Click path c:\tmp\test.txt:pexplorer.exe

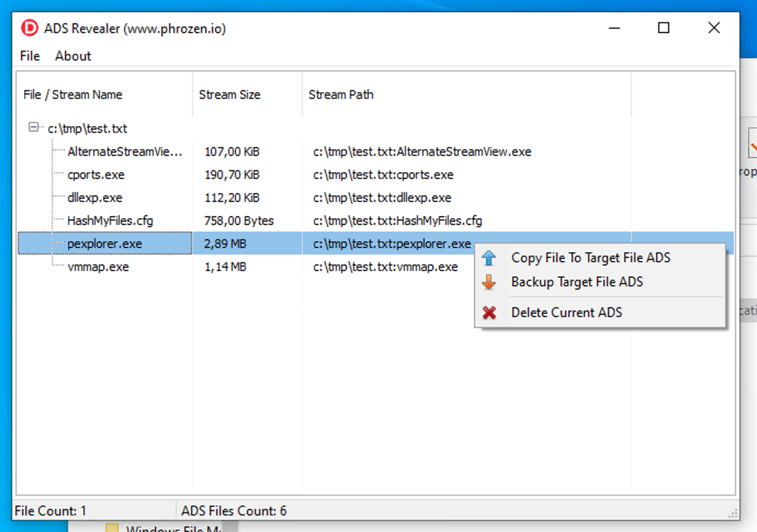pyautogui.click(x=392, y=244)
